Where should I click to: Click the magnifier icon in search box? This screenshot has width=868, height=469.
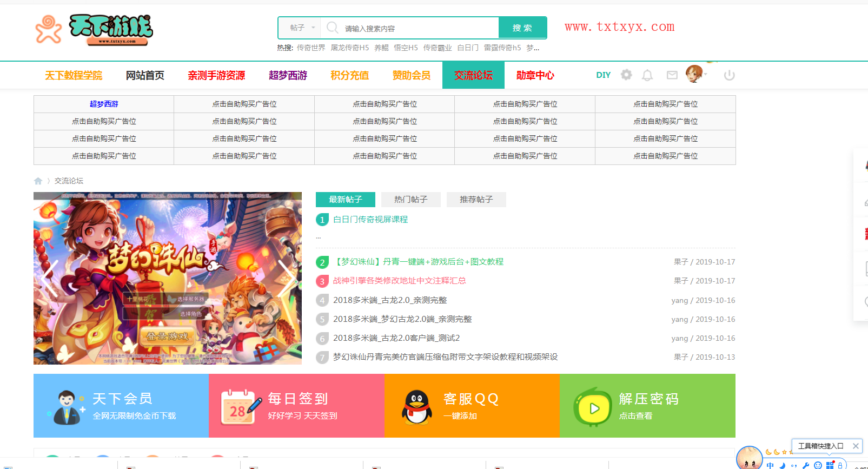point(333,28)
